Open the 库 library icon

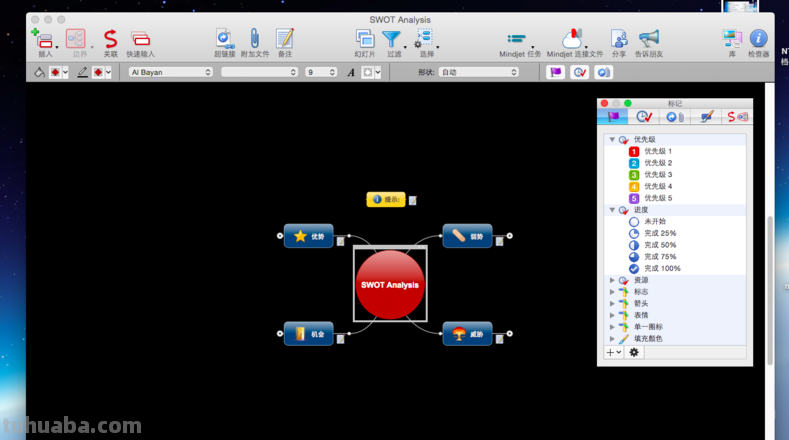tap(731, 39)
